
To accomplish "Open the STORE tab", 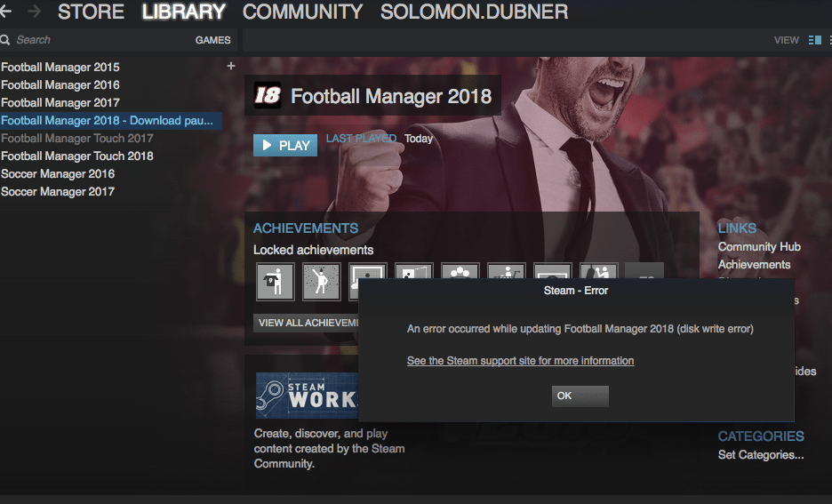I will tap(91, 12).
